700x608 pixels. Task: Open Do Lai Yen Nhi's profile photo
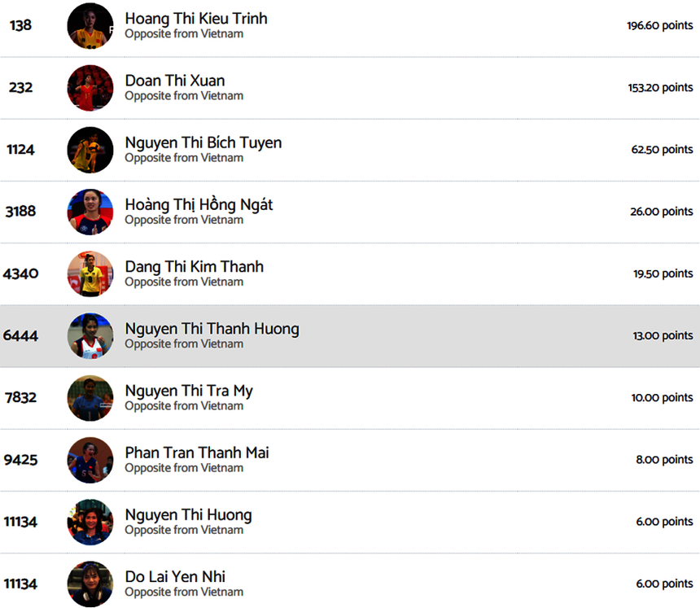pos(90,584)
